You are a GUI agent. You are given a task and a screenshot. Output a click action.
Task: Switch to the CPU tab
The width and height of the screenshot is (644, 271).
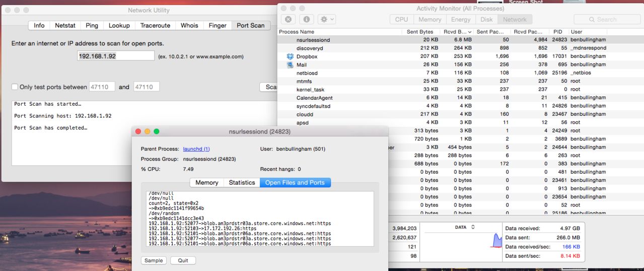(401, 20)
